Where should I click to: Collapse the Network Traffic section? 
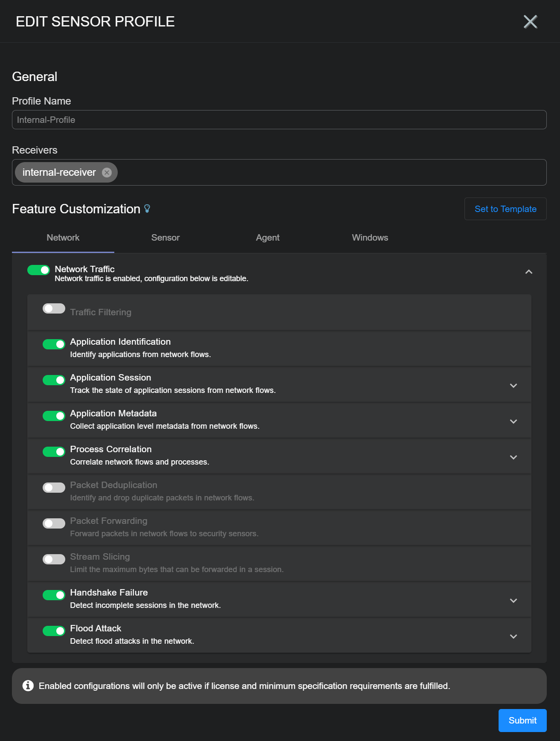click(528, 272)
